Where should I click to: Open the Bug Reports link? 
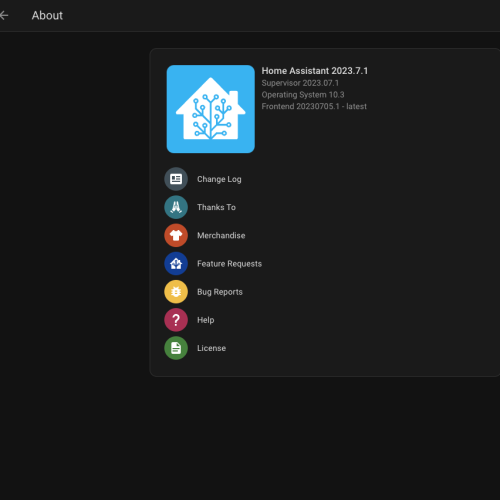tap(220, 292)
